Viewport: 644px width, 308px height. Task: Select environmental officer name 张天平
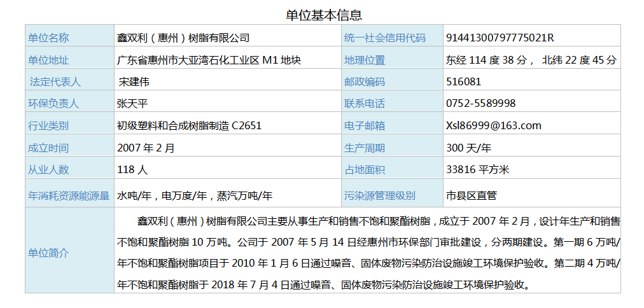click(x=132, y=104)
